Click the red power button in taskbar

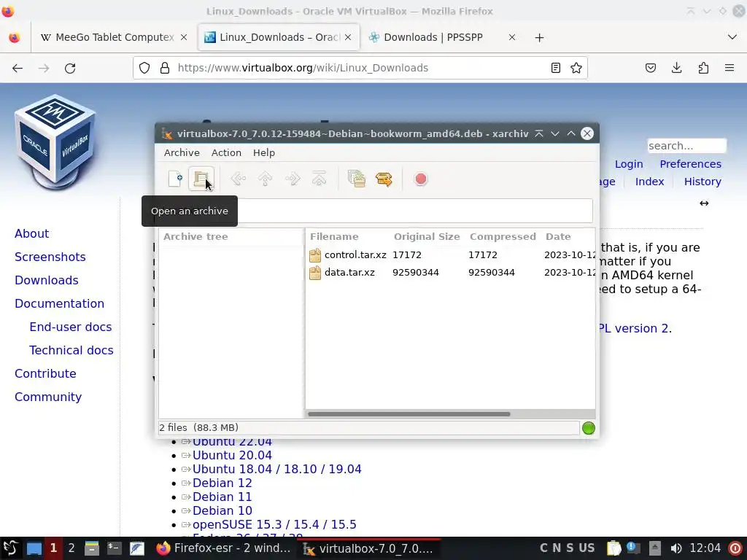[x=735, y=548]
